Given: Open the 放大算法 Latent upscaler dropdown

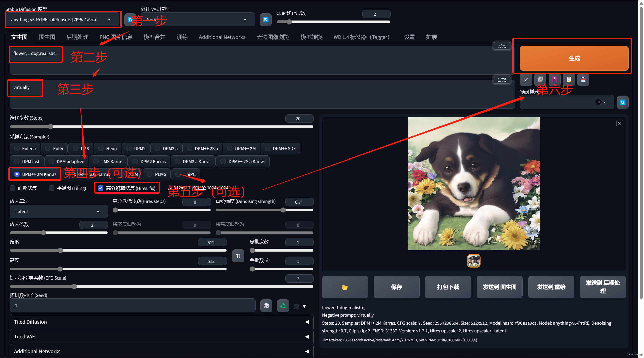Looking at the screenshot, I should (x=58, y=212).
